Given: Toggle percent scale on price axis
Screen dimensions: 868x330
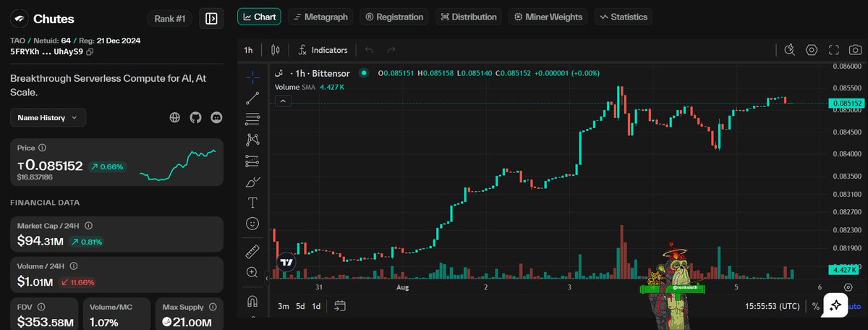Looking at the screenshot, I should pyautogui.click(x=816, y=307).
